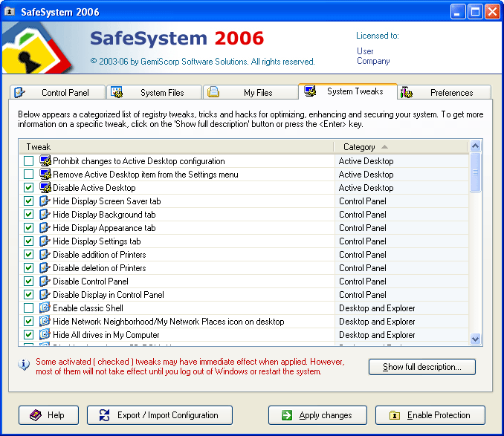Click the icon next to Prohibit changes to Active Desktop configuration
Screen dimensions: 504x436
point(45,160)
